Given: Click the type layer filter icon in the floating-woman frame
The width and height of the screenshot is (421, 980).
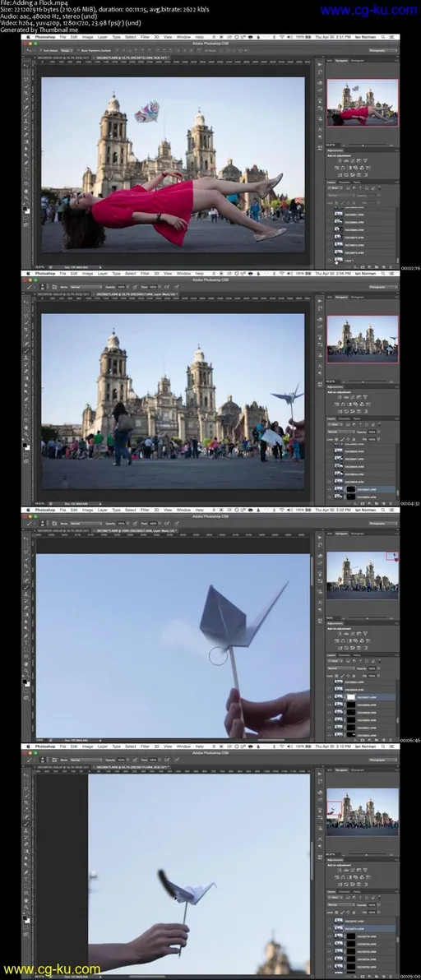Looking at the screenshot, I should 360,188.
